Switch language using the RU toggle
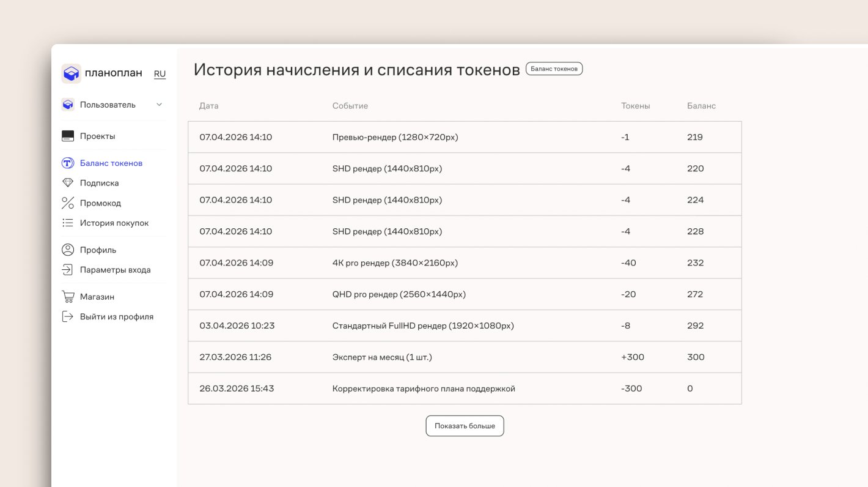 point(160,74)
